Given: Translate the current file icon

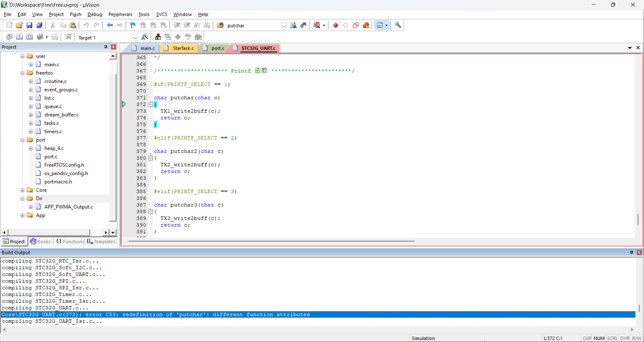Looking at the screenshot, I should (x=9, y=37).
